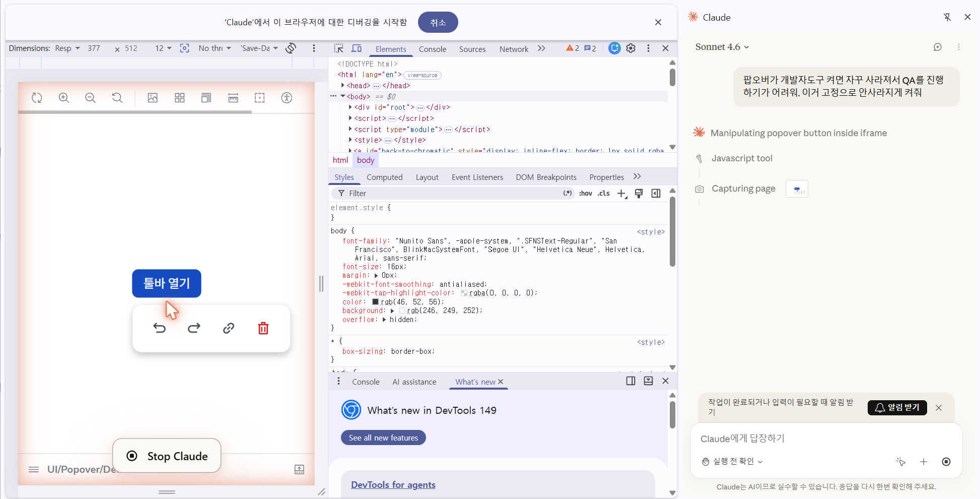This screenshot has height=499, width=980.
Task: Expand the script type module node
Action: [x=351, y=129]
